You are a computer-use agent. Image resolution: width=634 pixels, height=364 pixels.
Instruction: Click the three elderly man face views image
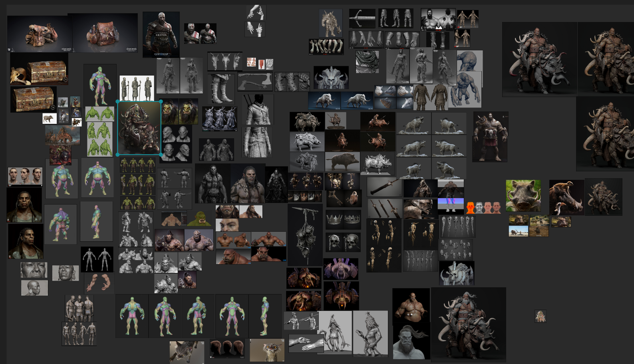(25, 177)
